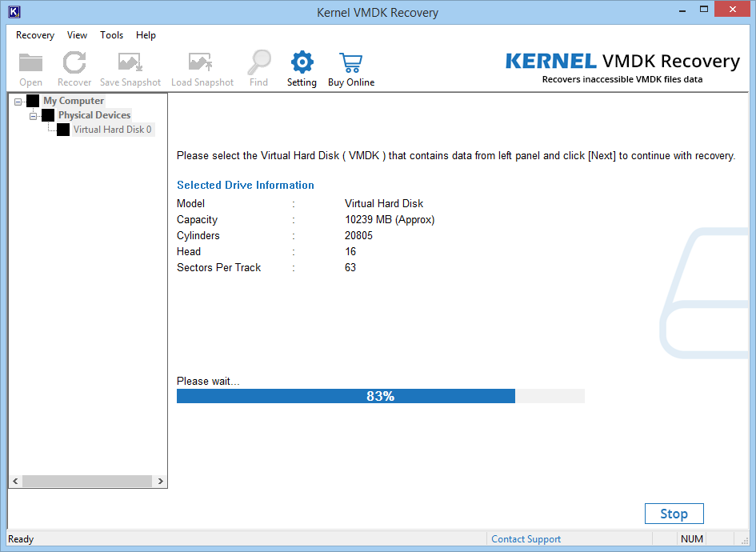Click right arrow of tree scrollbar
Image resolution: width=756 pixels, height=552 pixels.
coord(161,481)
